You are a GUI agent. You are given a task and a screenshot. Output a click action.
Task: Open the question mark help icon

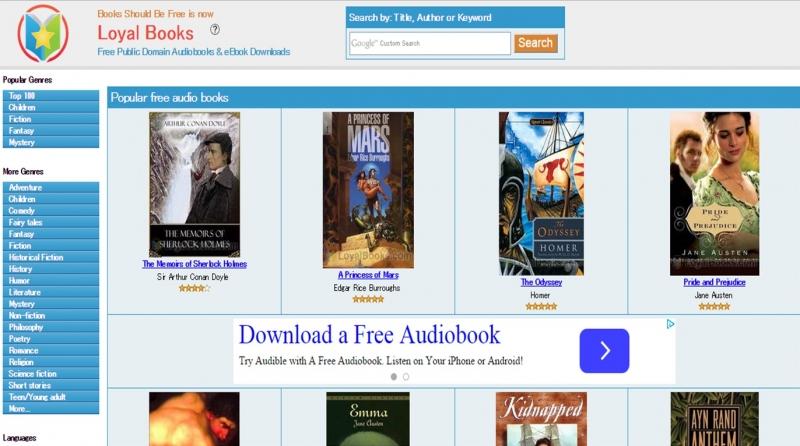215,30
